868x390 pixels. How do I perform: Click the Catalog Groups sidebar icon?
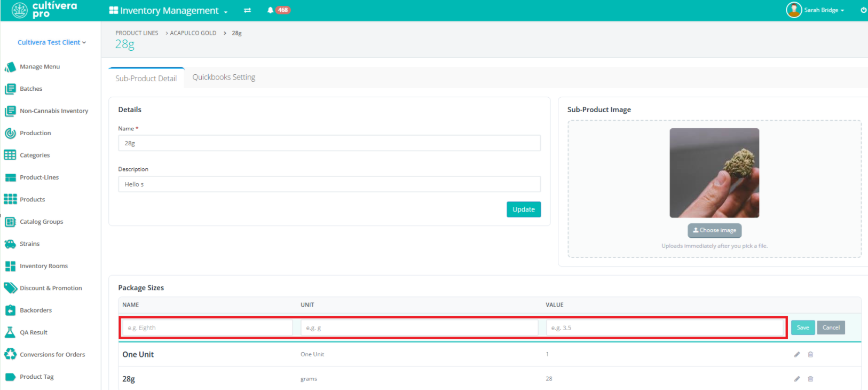(x=10, y=222)
